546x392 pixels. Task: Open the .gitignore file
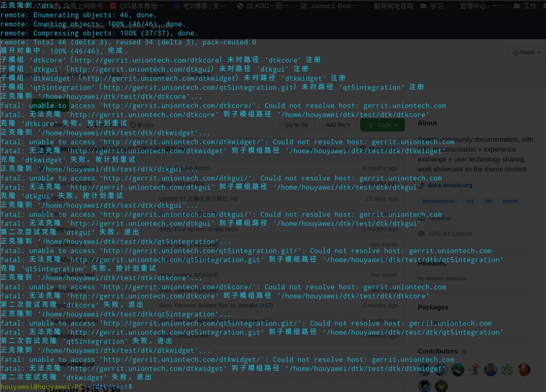coord(64,229)
